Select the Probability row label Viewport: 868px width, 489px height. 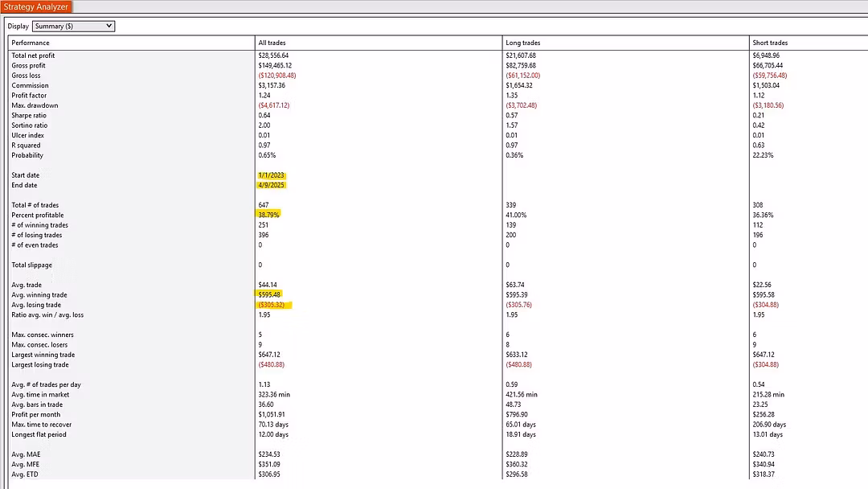pos(27,155)
